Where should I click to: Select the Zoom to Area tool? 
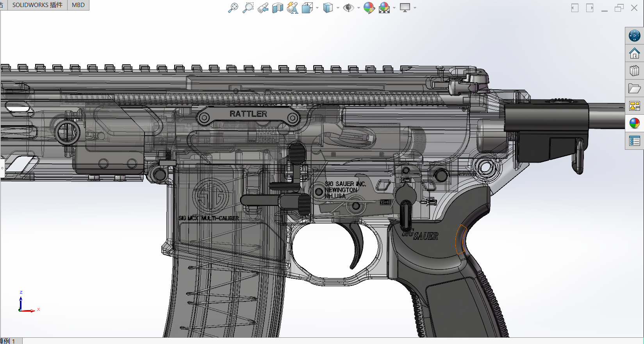pos(248,7)
